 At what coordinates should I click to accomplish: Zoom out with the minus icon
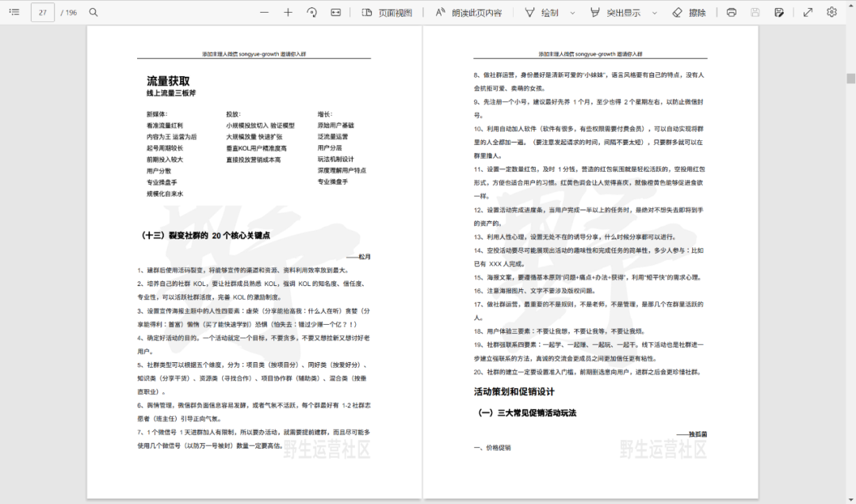click(264, 12)
